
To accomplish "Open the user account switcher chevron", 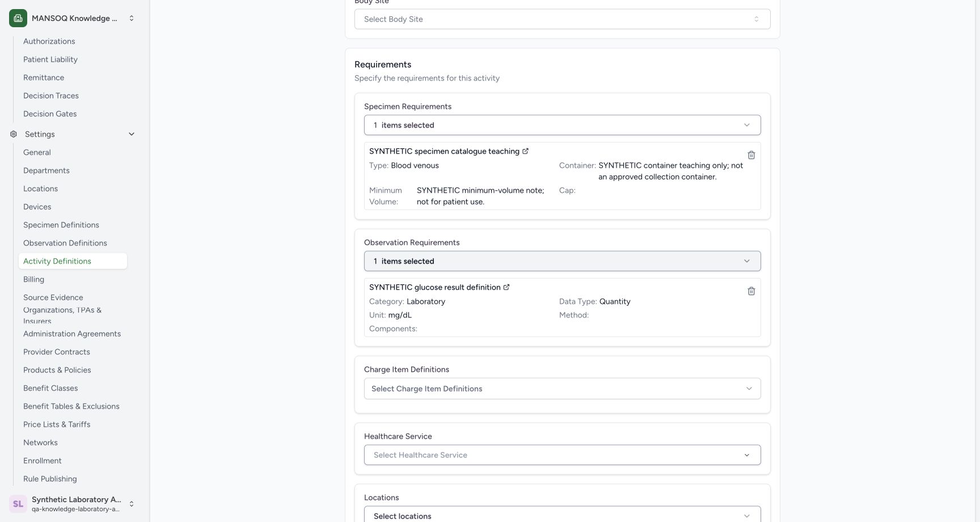I will pos(132,504).
